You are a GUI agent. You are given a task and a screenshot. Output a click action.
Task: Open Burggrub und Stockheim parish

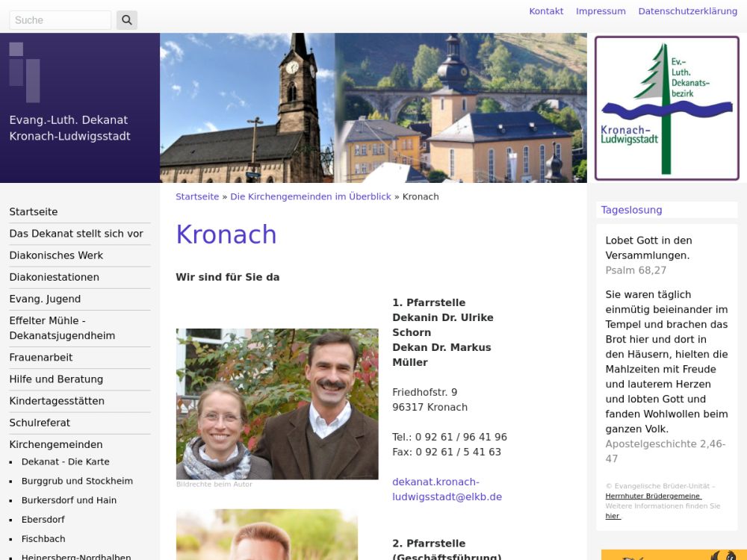coord(77,482)
